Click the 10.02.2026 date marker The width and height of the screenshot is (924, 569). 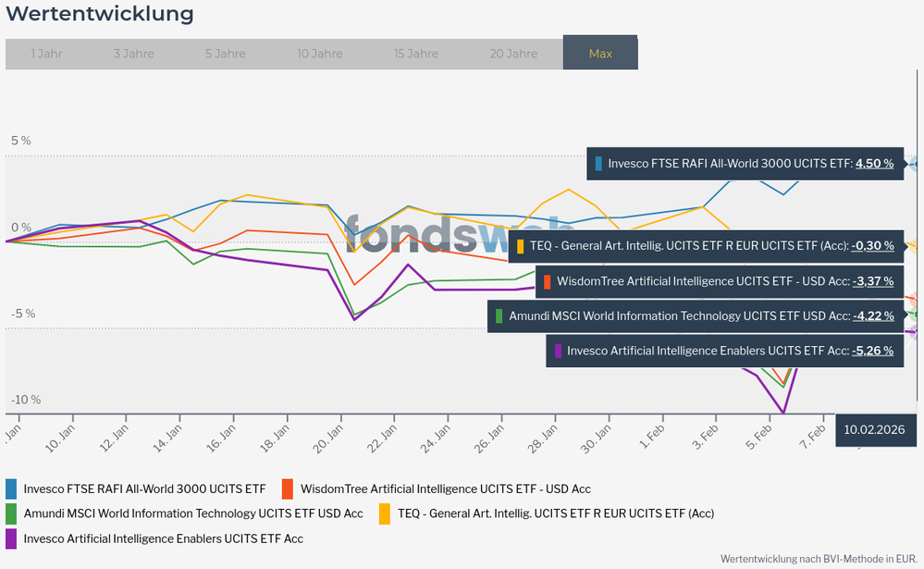coord(874,429)
